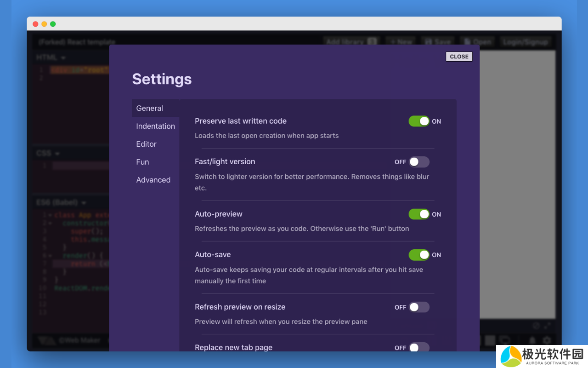The width and height of the screenshot is (588, 368).
Task: Disable the Auto-preview toggle
Action: pos(418,214)
